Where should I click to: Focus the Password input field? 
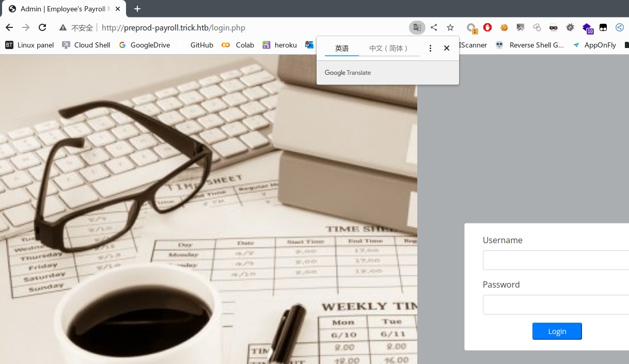click(x=556, y=305)
